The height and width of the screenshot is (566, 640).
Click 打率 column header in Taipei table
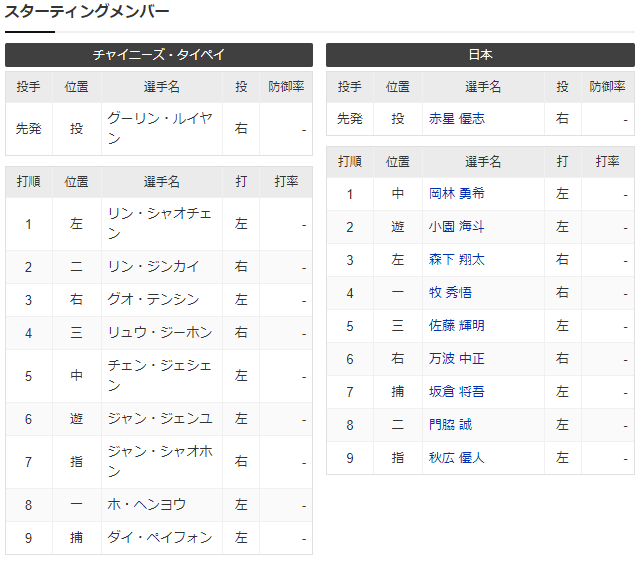coord(286,182)
